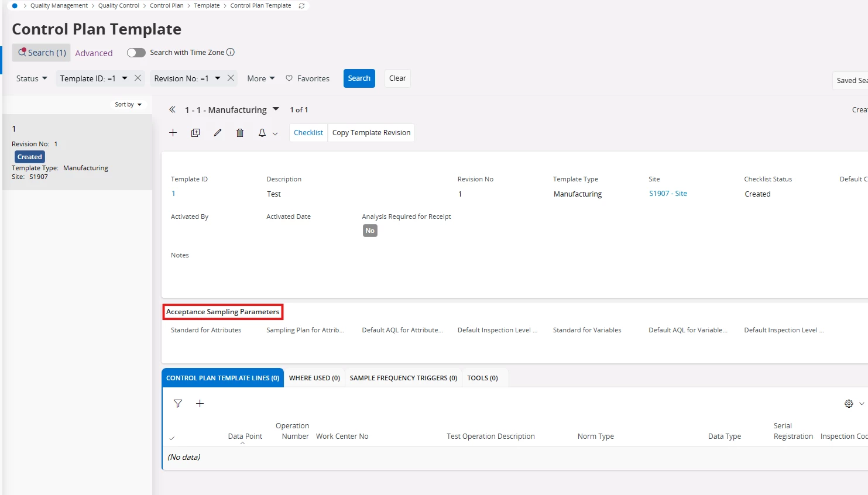Click the pencil edit icon
This screenshot has width=868, height=495.
pyautogui.click(x=218, y=133)
